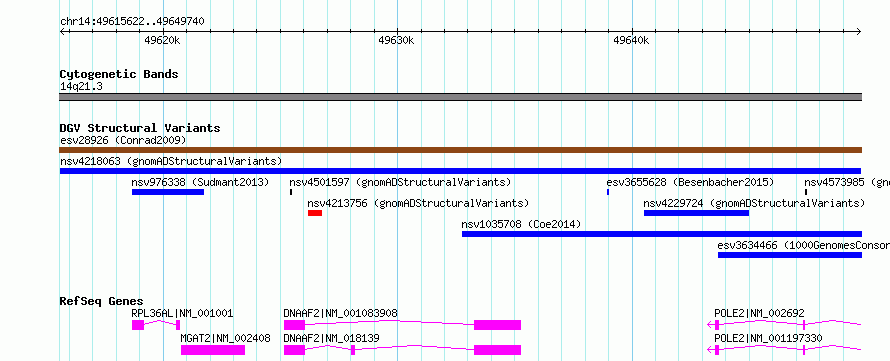Open esv3655628 (Besenbacher2015) label

(x=690, y=182)
